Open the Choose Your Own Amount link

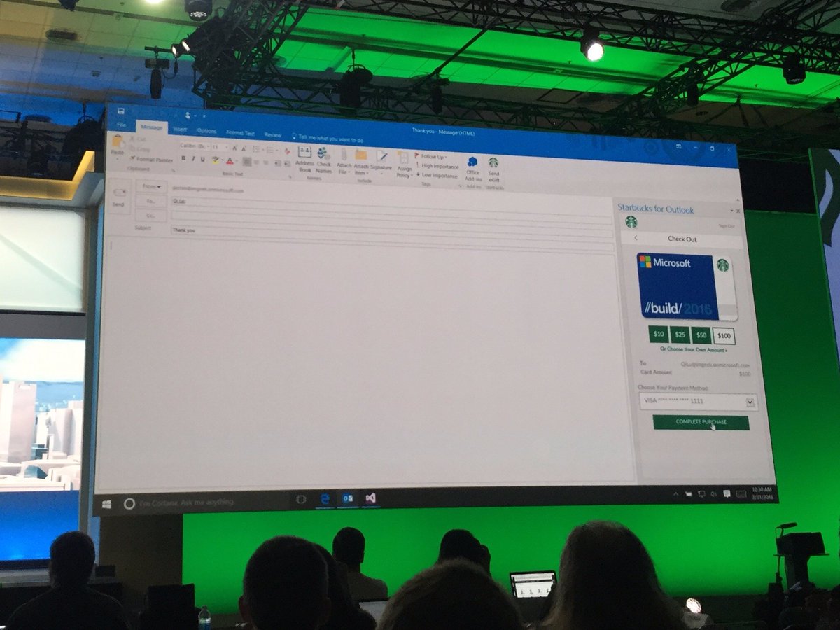pyautogui.click(x=692, y=349)
